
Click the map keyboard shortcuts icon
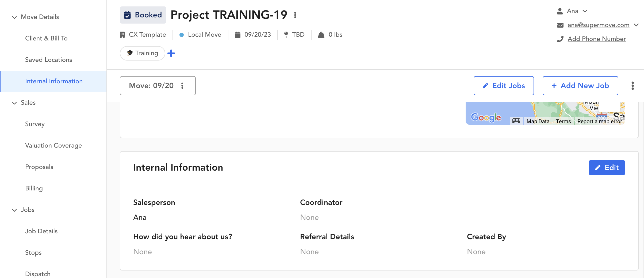tap(516, 121)
